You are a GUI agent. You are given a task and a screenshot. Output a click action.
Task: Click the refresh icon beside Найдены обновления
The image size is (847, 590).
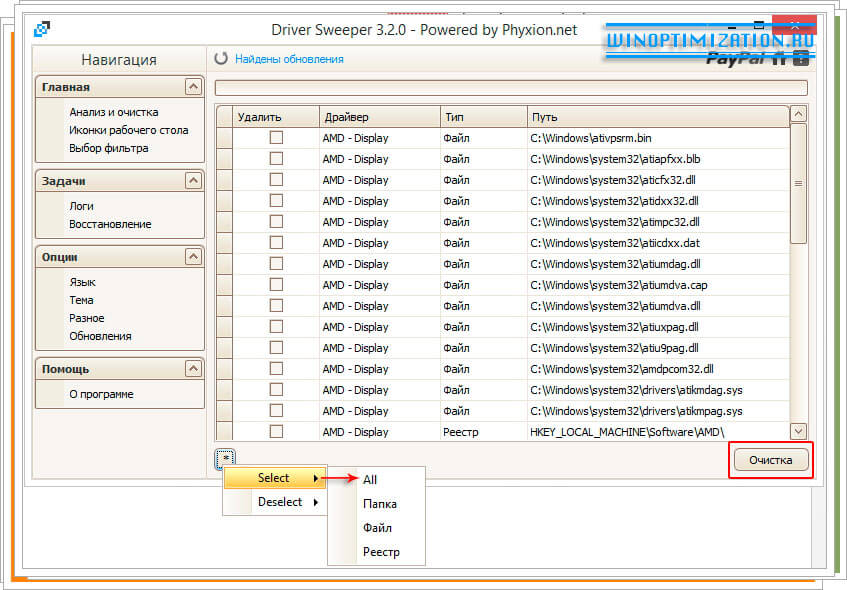pyautogui.click(x=221, y=59)
